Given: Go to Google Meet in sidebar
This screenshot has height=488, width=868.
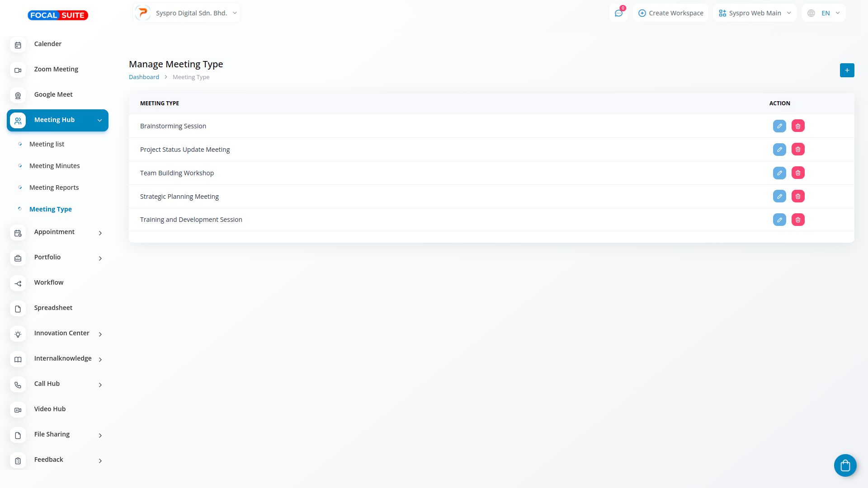Looking at the screenshot, I should tap(53, 94).
